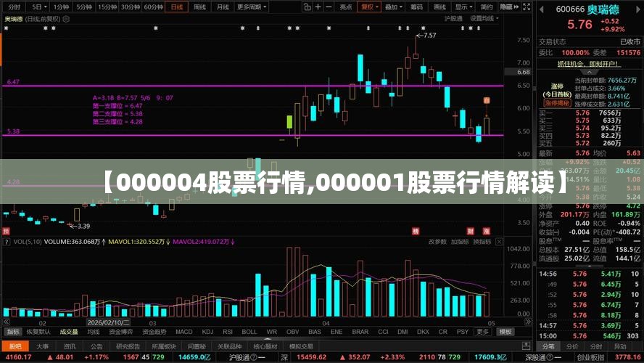The image size is (644, 363).
Task: Click the 沪股通 label above chart
Action: pos(453,18)
